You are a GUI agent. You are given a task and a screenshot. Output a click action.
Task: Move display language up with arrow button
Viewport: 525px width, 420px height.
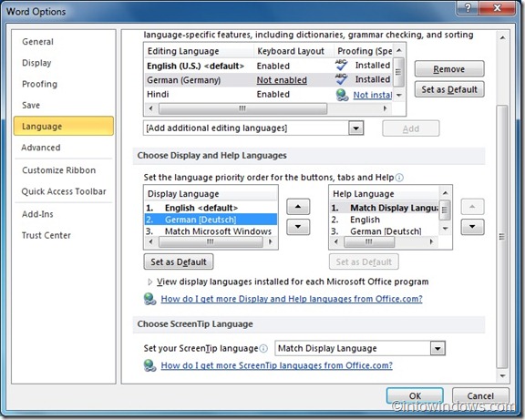tap(298, 207)
